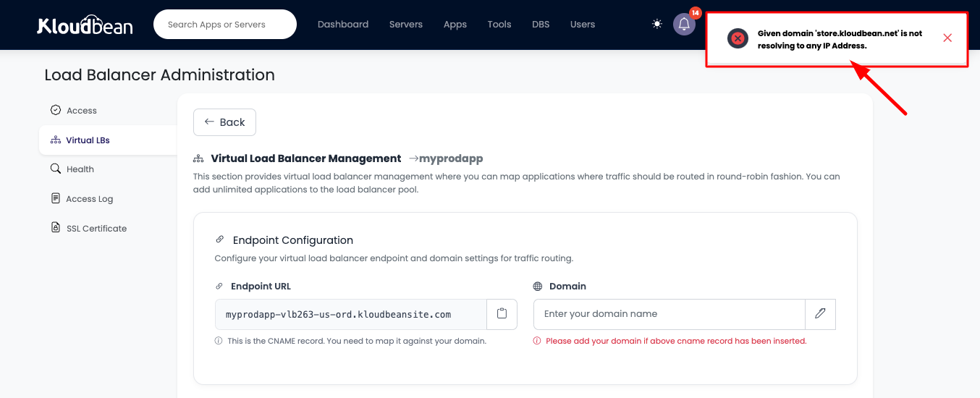Select Access in the sidebar

point(108,111)
